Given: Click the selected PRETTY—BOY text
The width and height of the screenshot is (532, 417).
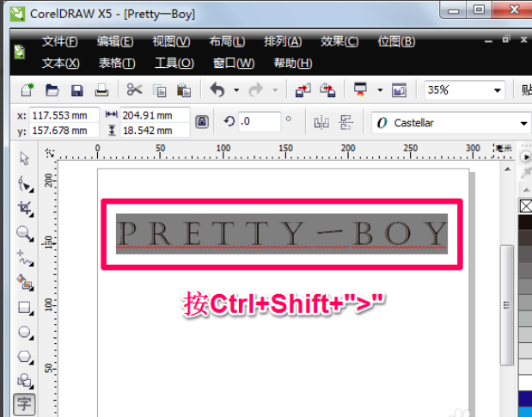Looking at the screenshot, I should coord(282,234).
